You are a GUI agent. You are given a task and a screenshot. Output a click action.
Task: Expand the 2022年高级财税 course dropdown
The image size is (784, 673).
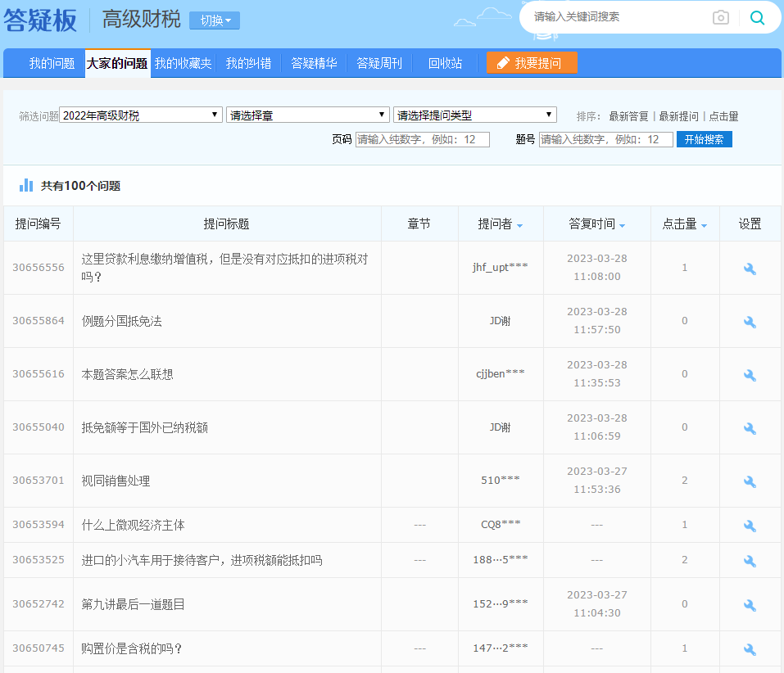(141, 115)
